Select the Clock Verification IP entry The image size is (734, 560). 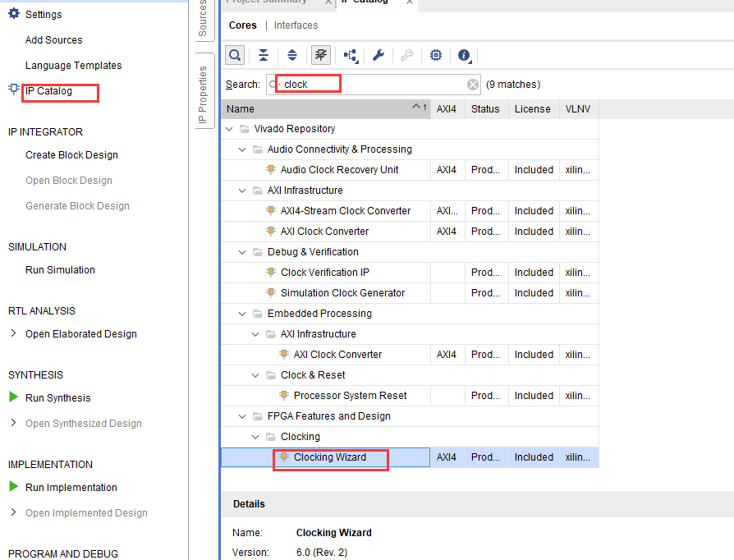(x=325, y=273)
